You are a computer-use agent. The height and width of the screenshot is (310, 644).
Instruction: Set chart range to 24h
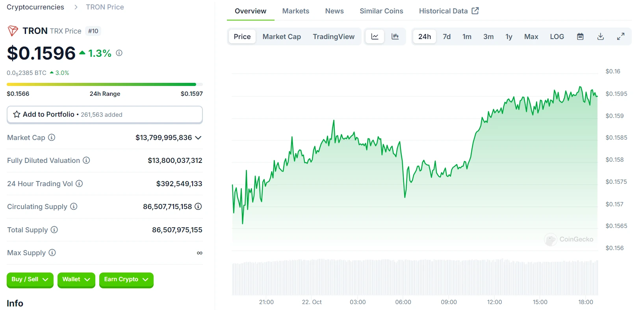coord(425,37)
